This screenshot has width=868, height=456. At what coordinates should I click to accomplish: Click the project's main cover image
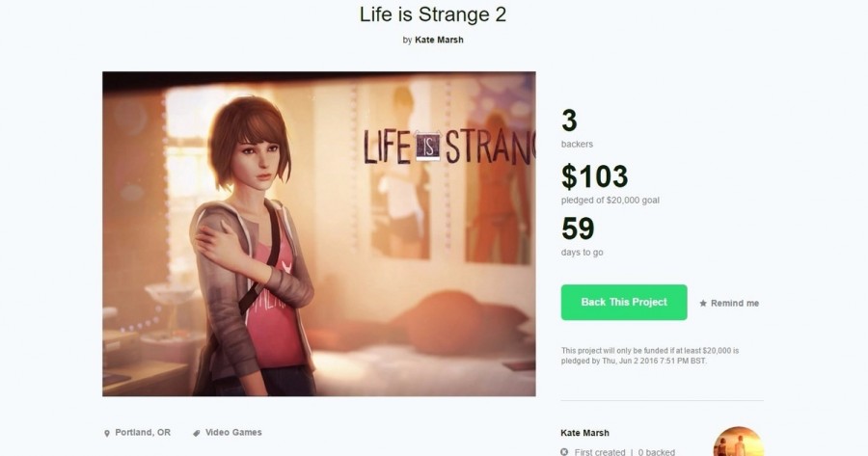pos(318,233)
